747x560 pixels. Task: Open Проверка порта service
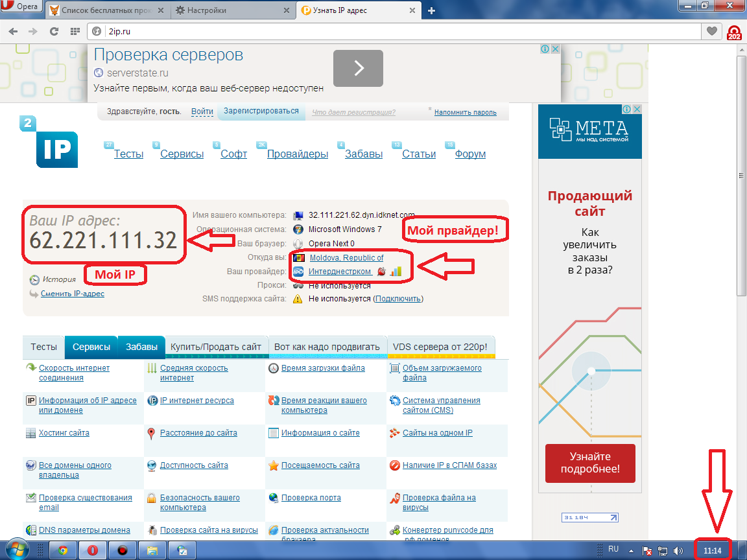(x=311, y=498)
